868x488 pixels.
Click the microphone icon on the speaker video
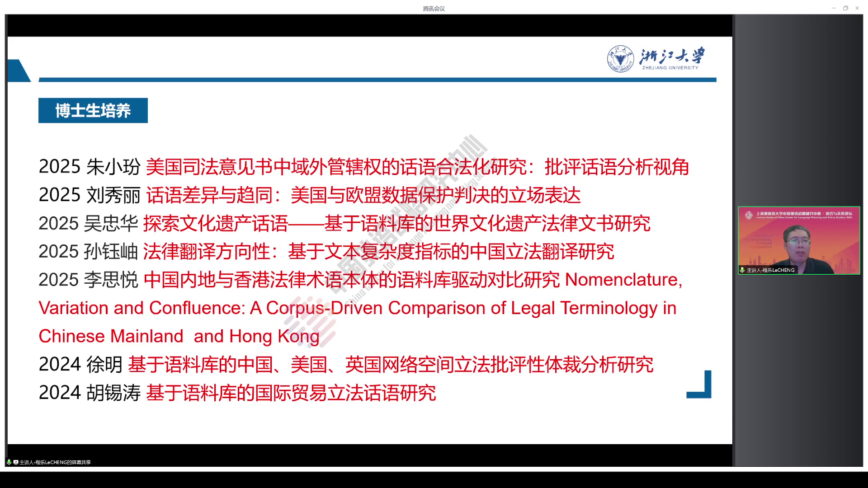[x=742, y=270]
